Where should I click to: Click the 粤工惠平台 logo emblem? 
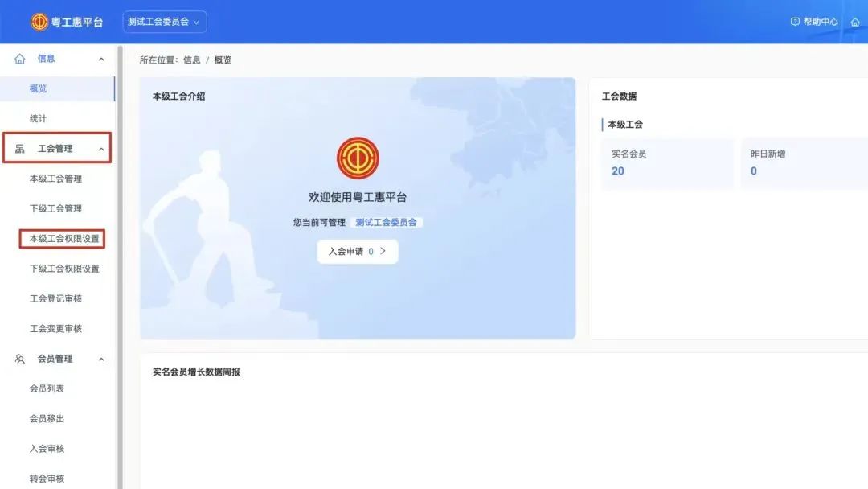39,22
